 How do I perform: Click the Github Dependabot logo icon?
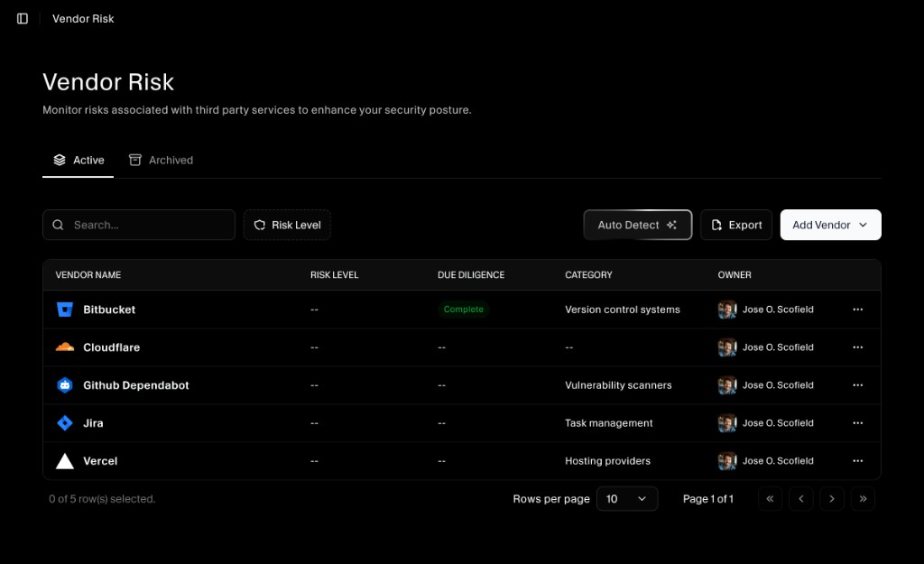click(65, 384)
